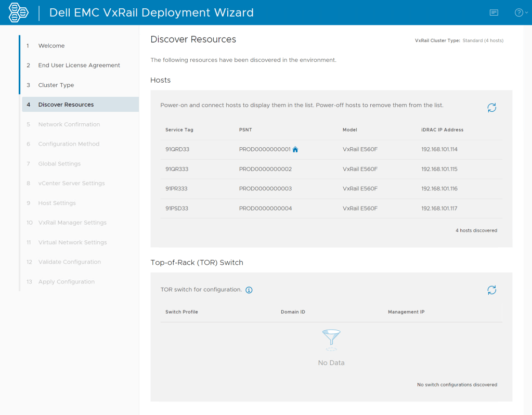Click the Network Confirmation step
The width and height of the screenshot is (532, 415).
point(69,124)
